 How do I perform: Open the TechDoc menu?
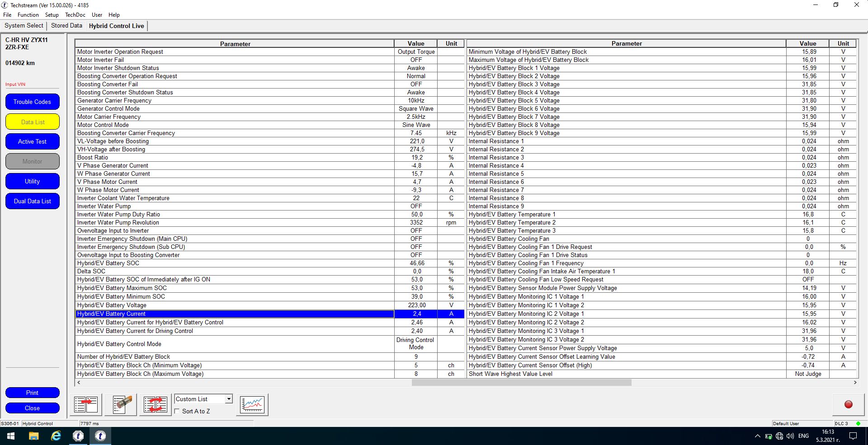click(75, 15)
